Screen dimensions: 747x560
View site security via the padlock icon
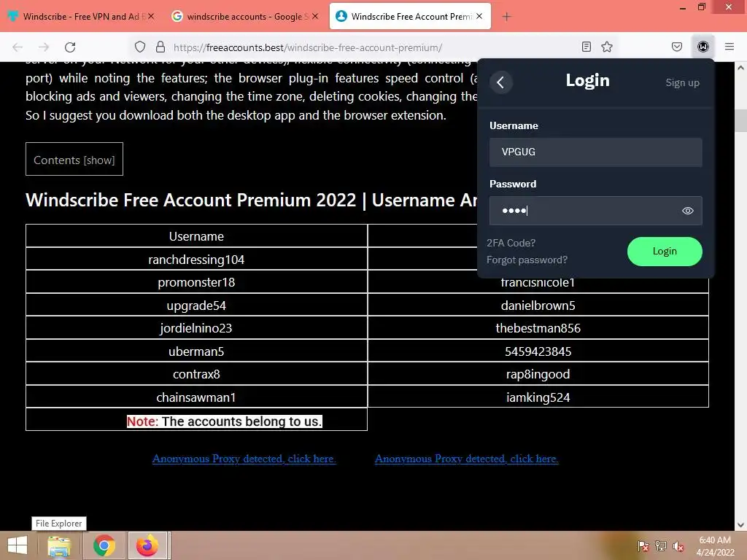[160, 47]
